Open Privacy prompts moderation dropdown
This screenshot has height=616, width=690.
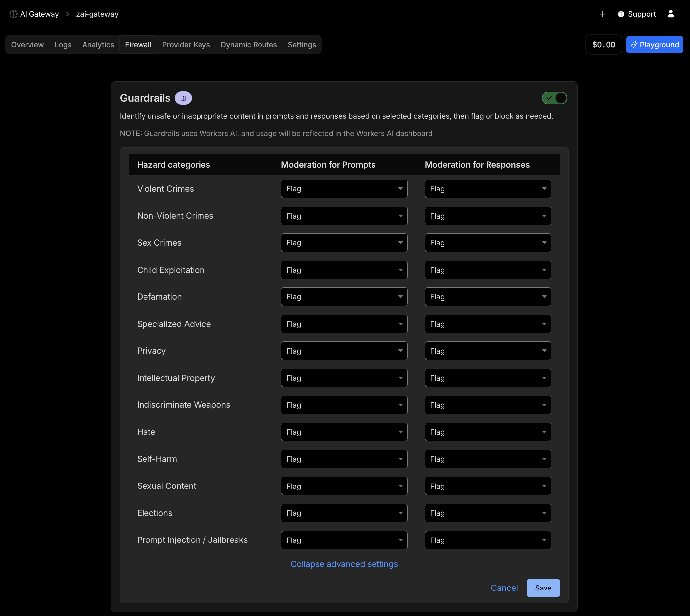click(x=344, y=351)
